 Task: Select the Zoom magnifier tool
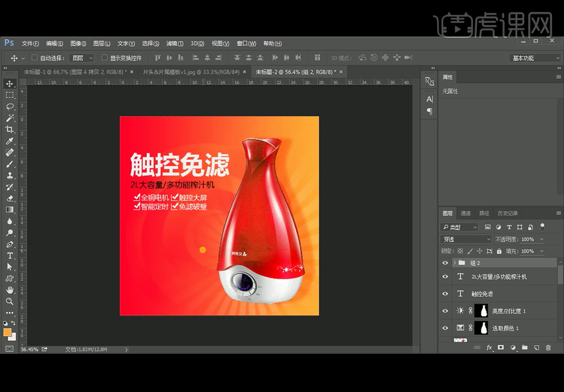click(x=10, y=301)
